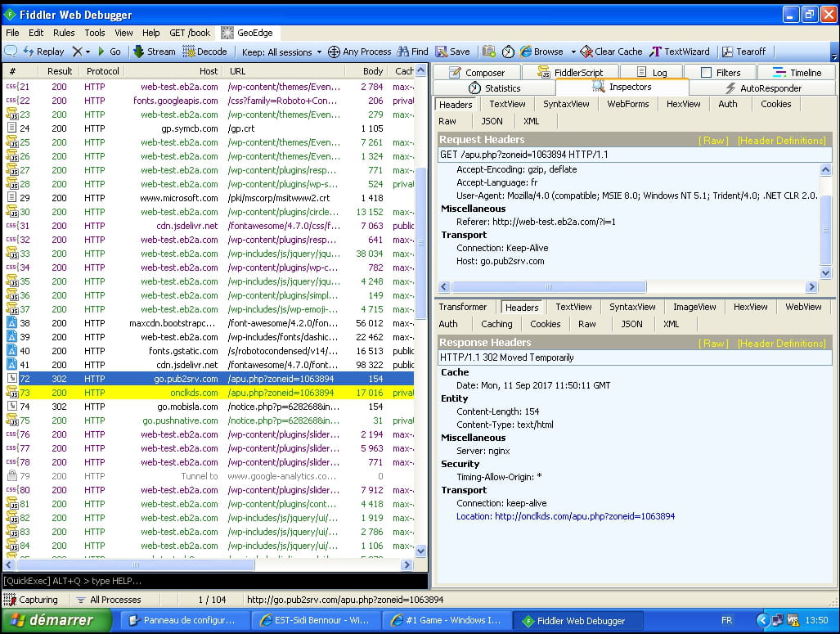Click the Remove sessions X icon
Viewport: 840px width, 634px height.
78,52
